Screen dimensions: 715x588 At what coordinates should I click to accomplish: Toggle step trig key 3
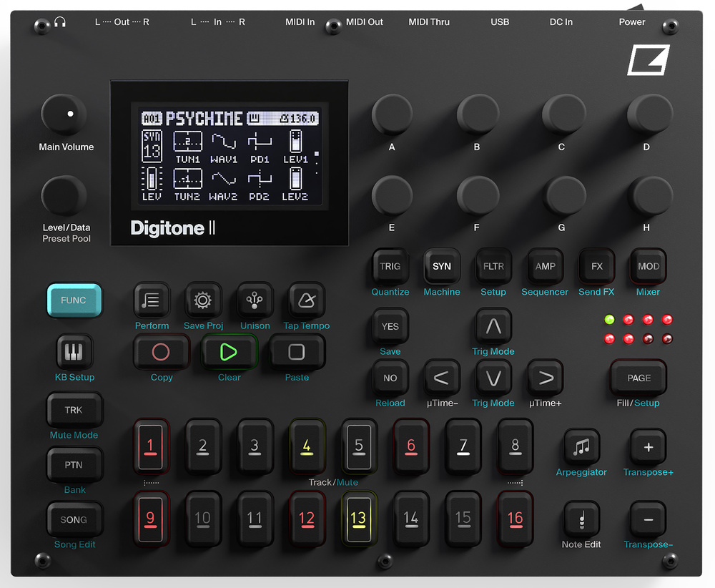pos(255,447)
